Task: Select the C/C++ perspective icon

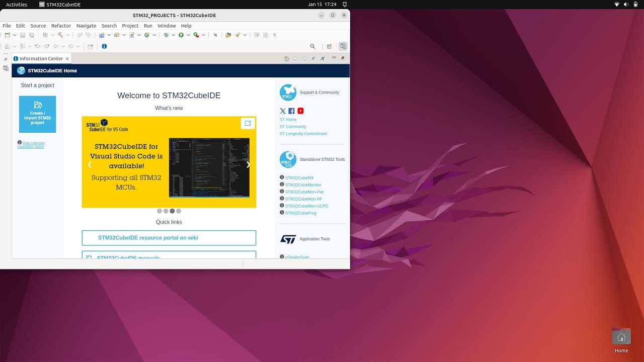Action: pos(343,46)
